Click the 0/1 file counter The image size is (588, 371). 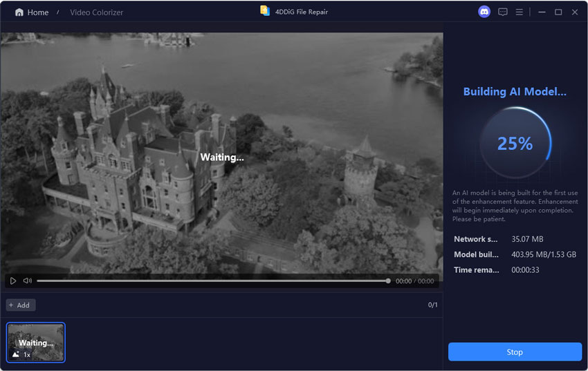coord(432,305)
